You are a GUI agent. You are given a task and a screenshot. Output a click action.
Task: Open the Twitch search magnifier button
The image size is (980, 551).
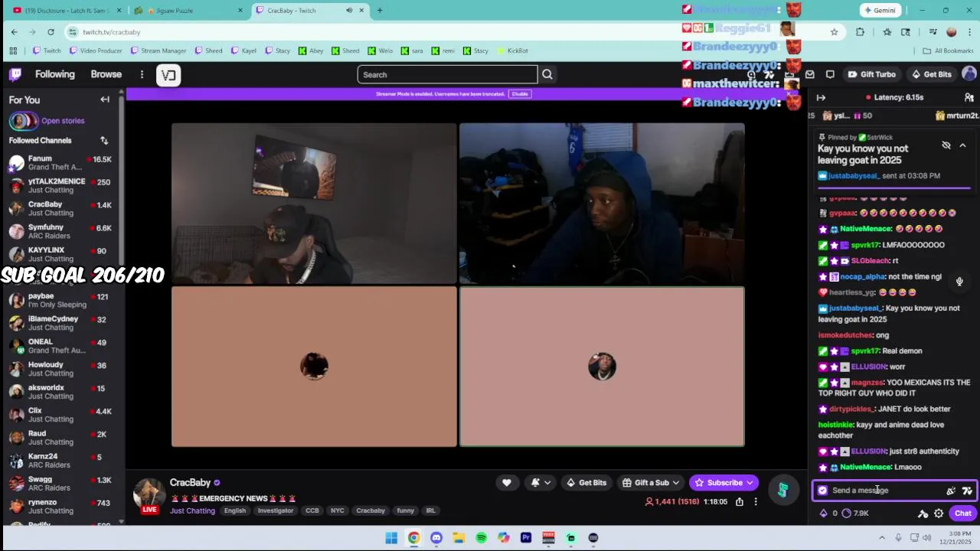547,74
